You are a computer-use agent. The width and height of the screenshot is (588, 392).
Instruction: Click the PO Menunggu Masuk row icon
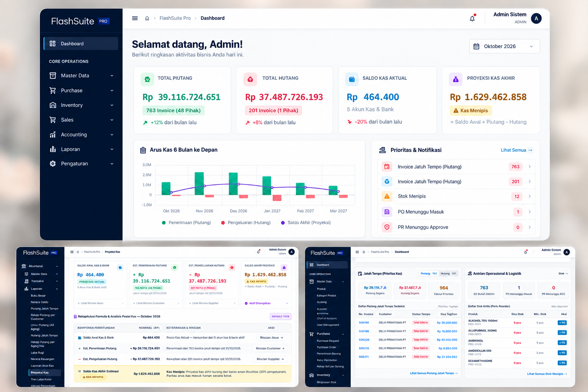(x=387, y=212)
